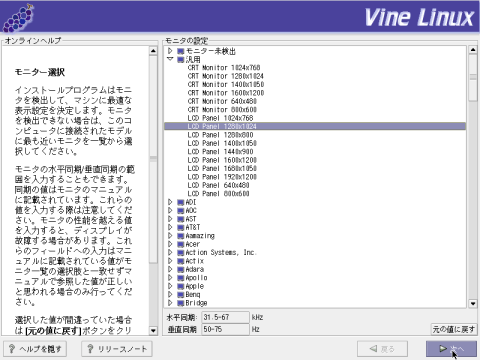Click monitor icon beside Benq

(x=181, y=295)
